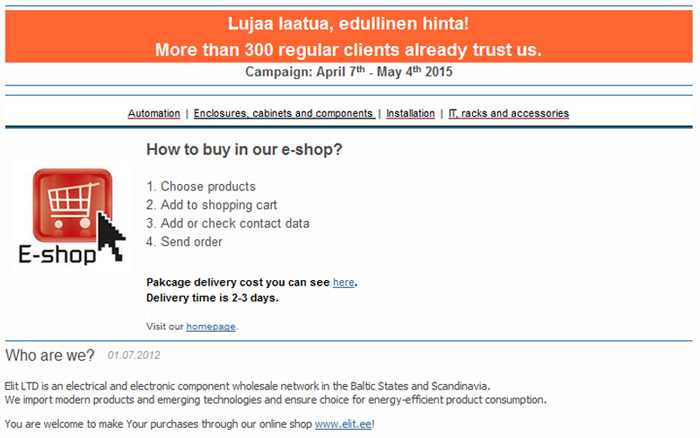Open the Automation category link
The width and height of the screenshot is (700, 438).
point(154,113)
